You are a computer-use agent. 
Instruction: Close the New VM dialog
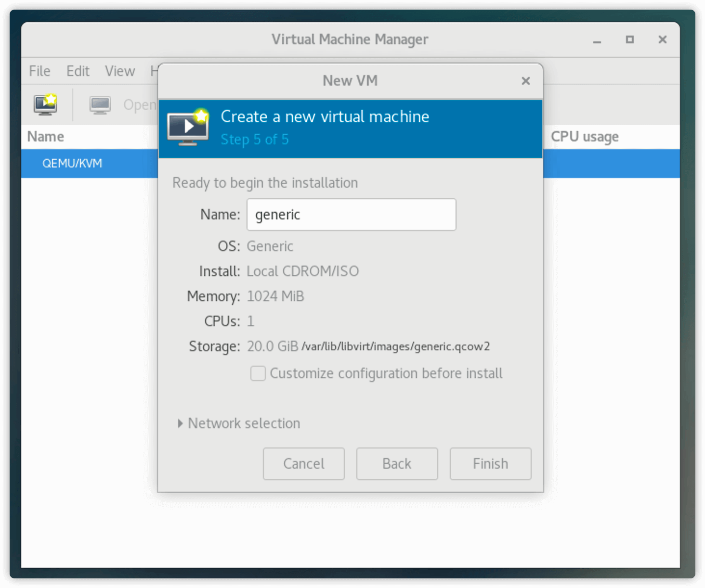(525, 81)
